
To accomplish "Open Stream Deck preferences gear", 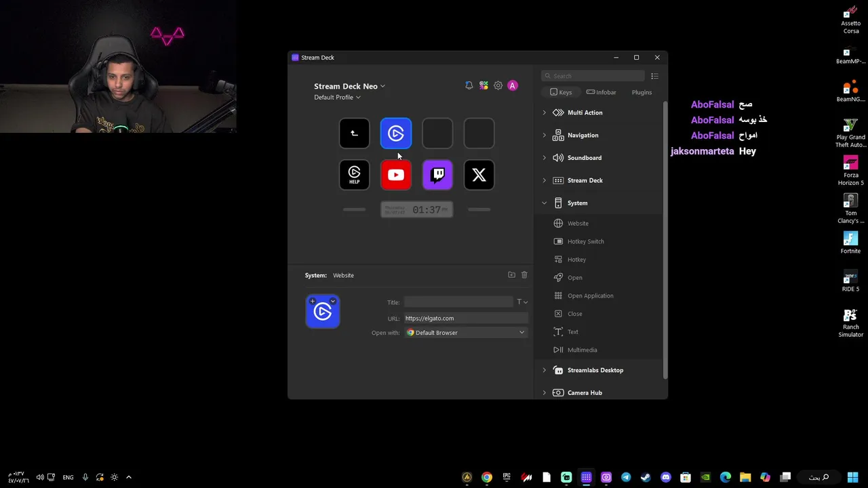I will point(498,85).
